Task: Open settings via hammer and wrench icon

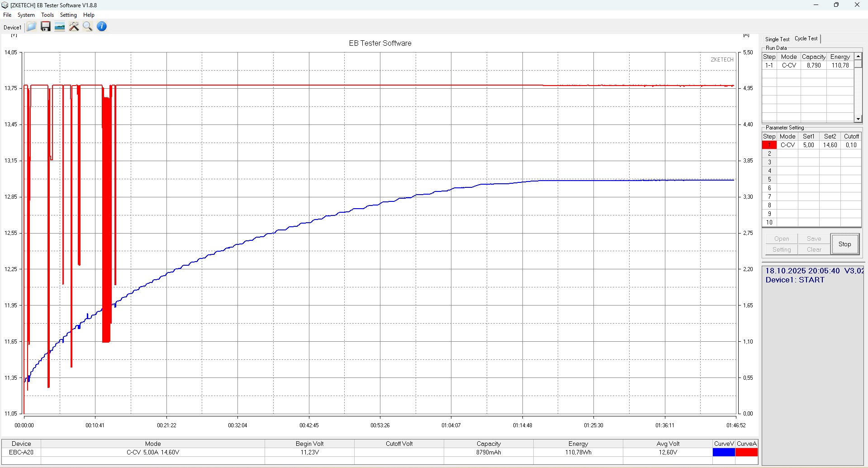Action: coord(74,27)
